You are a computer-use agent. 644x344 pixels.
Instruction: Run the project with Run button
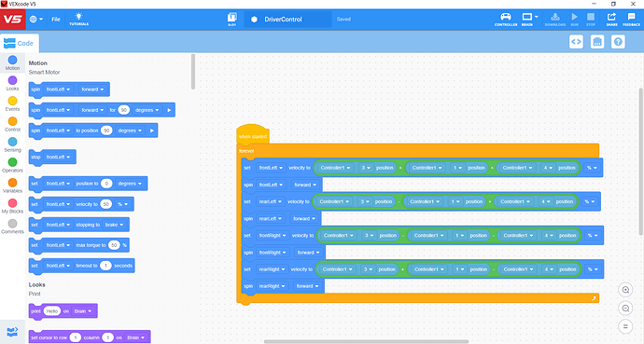click(x=575, y=20)
